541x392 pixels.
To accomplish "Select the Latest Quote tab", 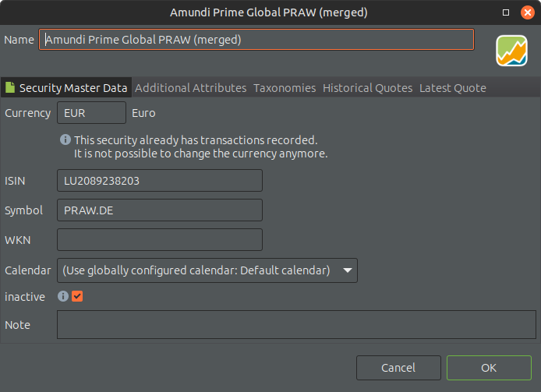I will 452,88.
